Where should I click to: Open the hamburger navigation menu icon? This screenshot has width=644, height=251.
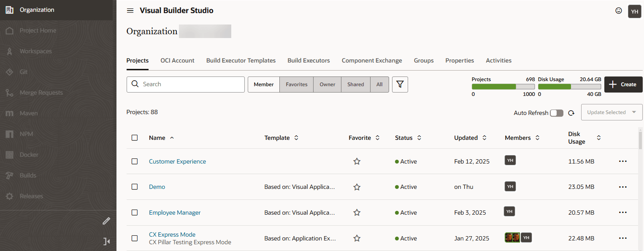click(130, 11)
